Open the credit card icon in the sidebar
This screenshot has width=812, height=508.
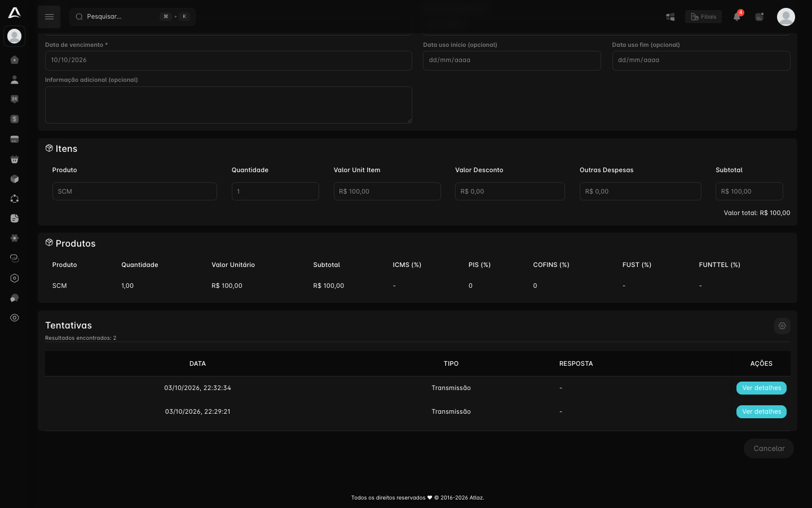coord(15,139)
